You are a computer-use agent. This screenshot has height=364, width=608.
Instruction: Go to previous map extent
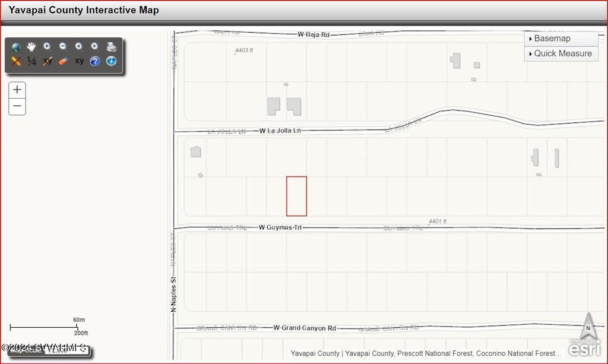[79, 47]
